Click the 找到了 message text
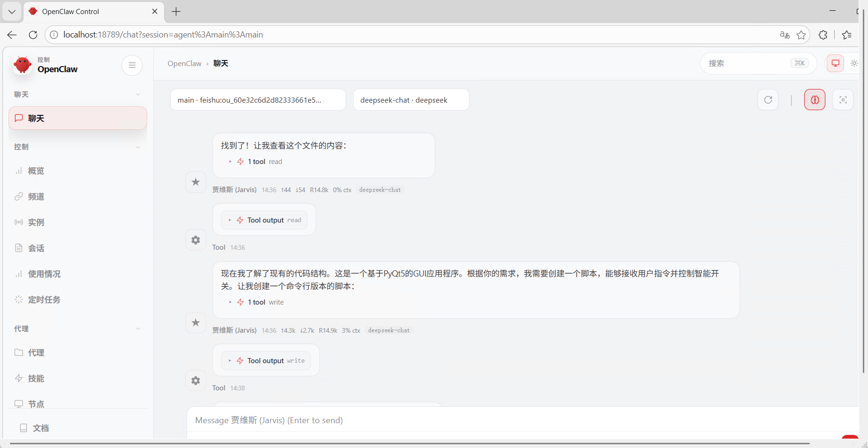The image size is (868, 448). click(x=283, y=146)
